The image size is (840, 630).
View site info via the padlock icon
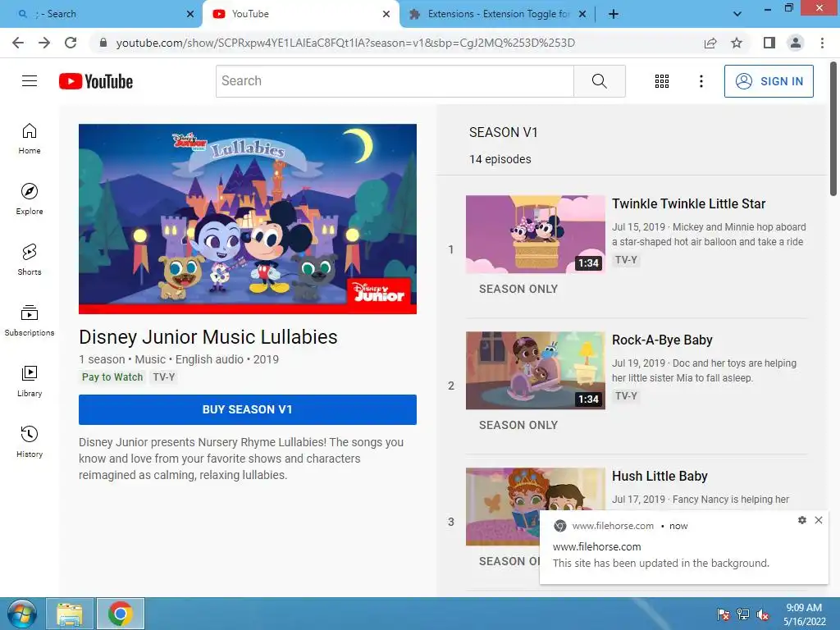click(103, 43)
